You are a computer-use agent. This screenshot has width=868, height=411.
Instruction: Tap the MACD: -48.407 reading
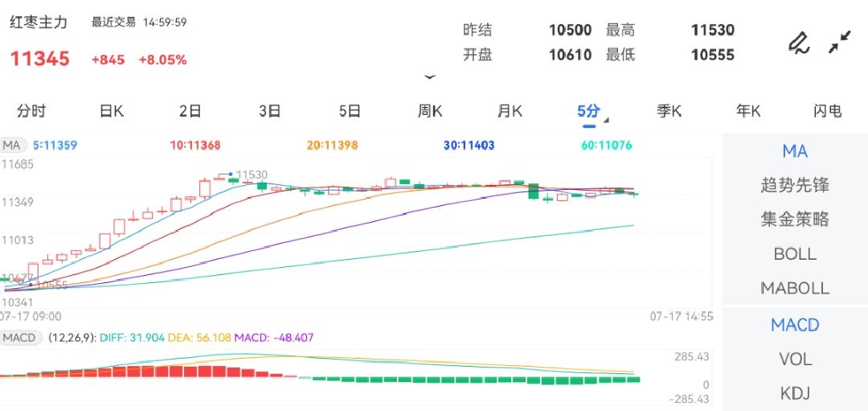pos(274,337)
